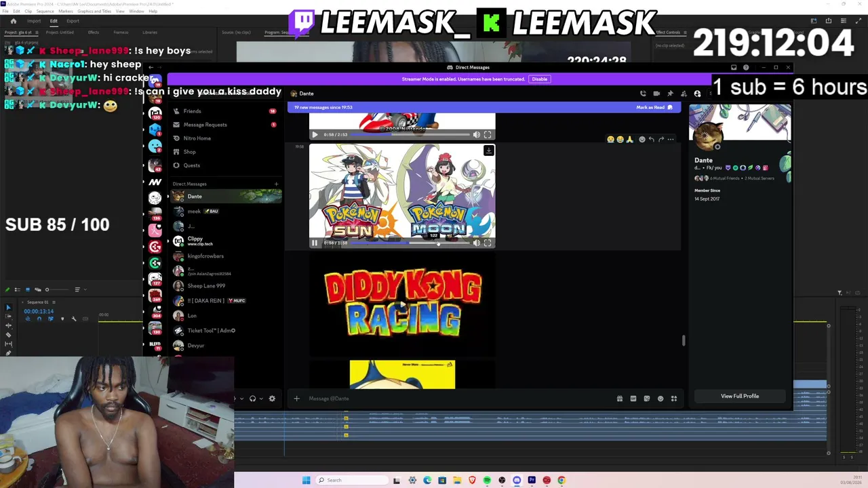
Task: Pause the Pokemon Sun Moon video
Action: pos(315,243)
